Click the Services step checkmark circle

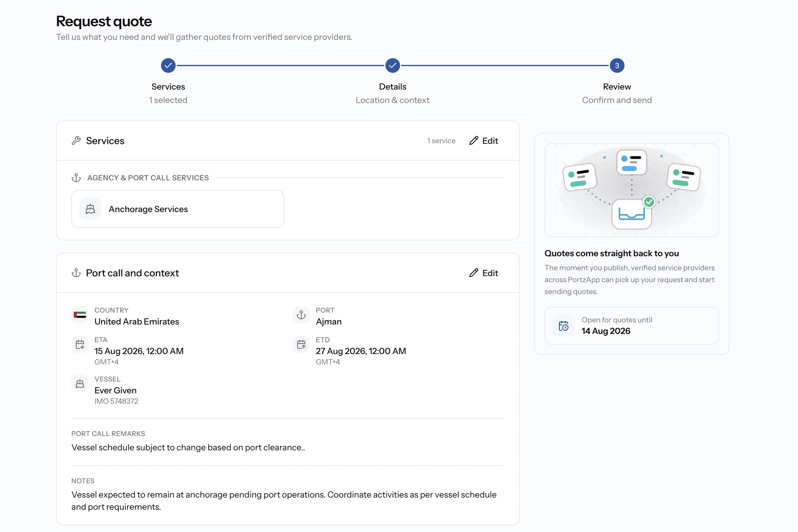(x=168, y=66)
